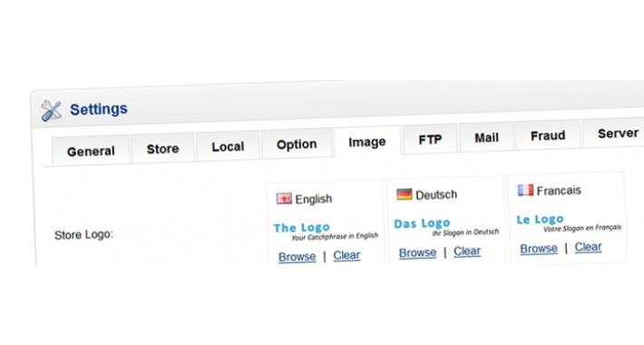Click the French flag icon
Viewport: 644px width, 345px height.
pos(525,190)
